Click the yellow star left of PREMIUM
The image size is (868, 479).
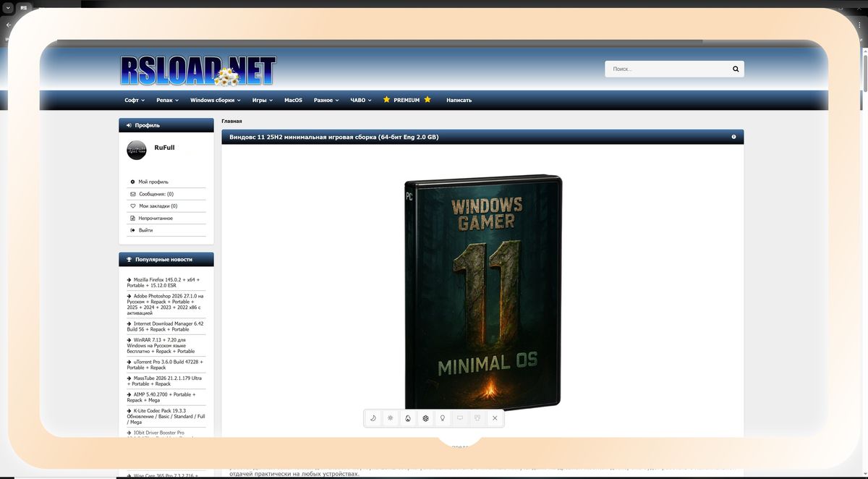(387, 100)
